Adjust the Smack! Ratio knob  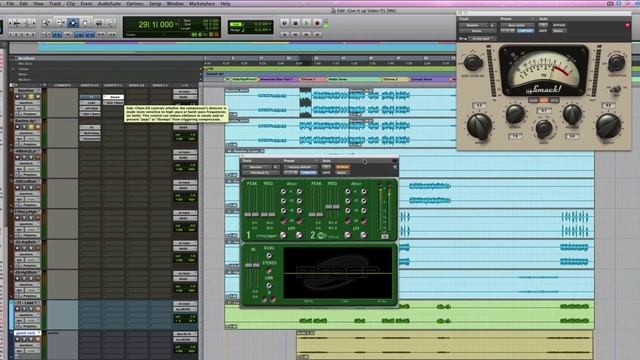pyautogui.click(x=544, y=129)
